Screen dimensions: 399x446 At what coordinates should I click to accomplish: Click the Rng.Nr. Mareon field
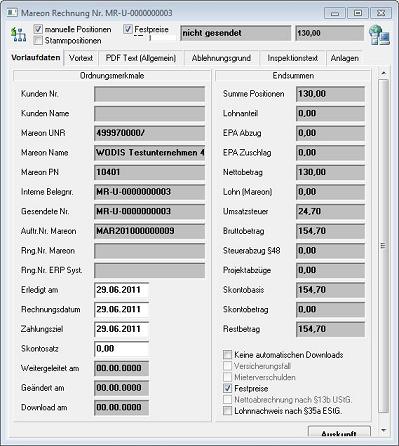click(149, 251)
